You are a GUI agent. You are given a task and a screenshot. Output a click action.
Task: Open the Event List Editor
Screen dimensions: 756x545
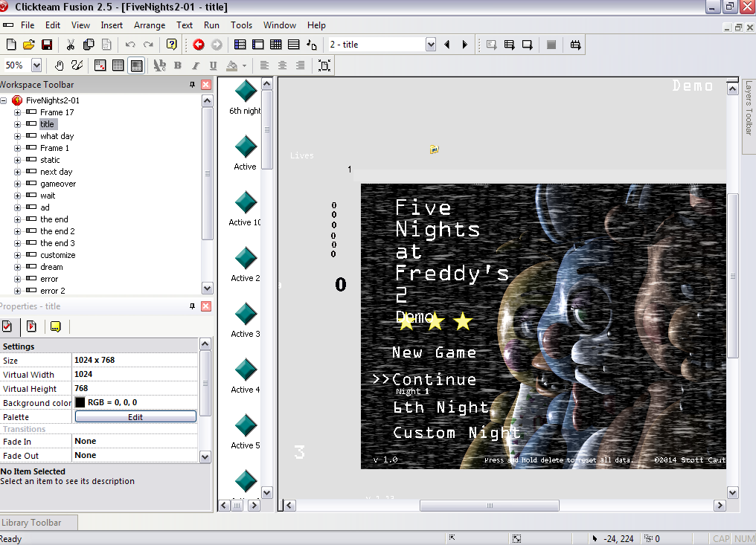coord(292,44)
